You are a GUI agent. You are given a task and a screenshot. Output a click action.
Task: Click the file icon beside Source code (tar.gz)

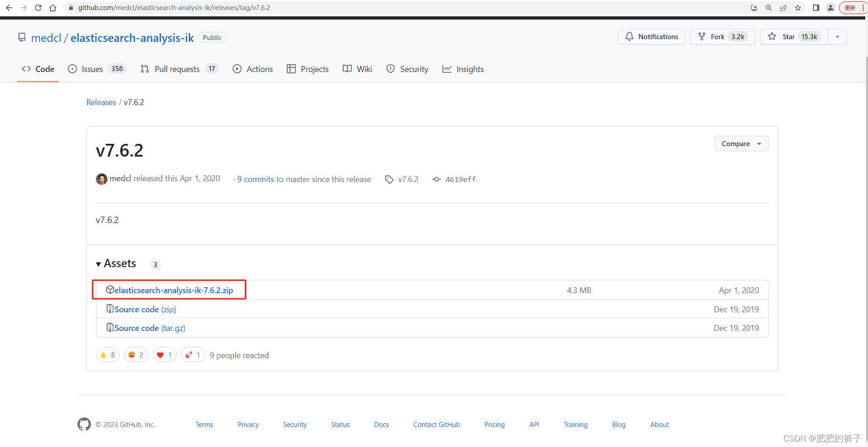[x=110, y=327]
